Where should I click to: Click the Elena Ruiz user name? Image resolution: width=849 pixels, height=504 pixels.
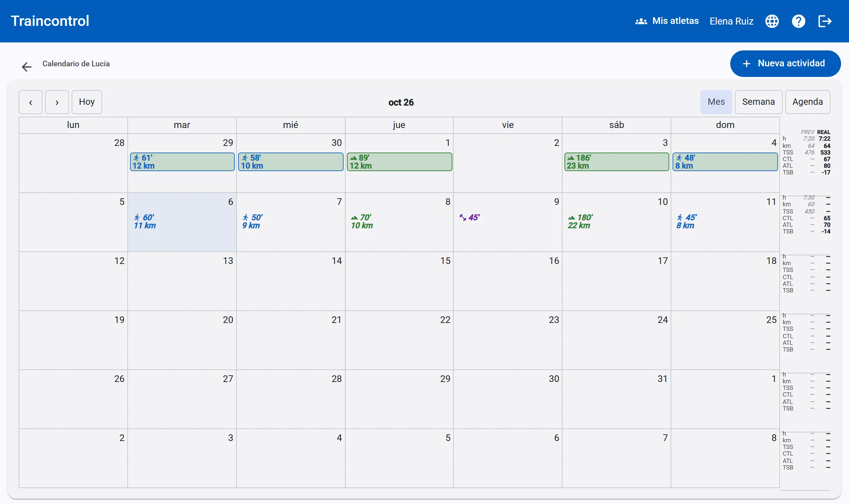click(x=731, y=21)
